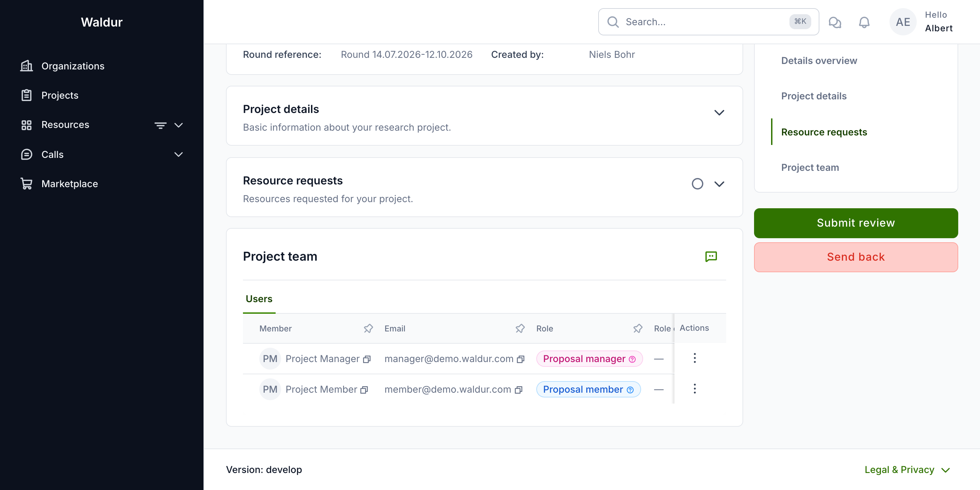The width and height of the screenshot is (980, 490).
Task: Click the ⌘K shortcut badge
Action: (x=800, y=21)
